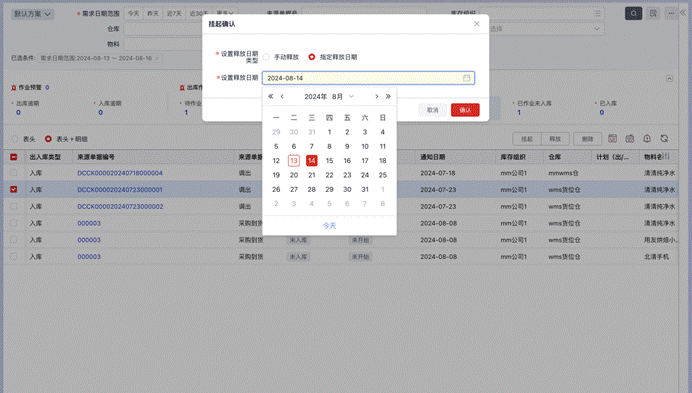The image size is (692, 393).
Task: Toggle the select-all checkbox in table header
Action: coord(14,157)
